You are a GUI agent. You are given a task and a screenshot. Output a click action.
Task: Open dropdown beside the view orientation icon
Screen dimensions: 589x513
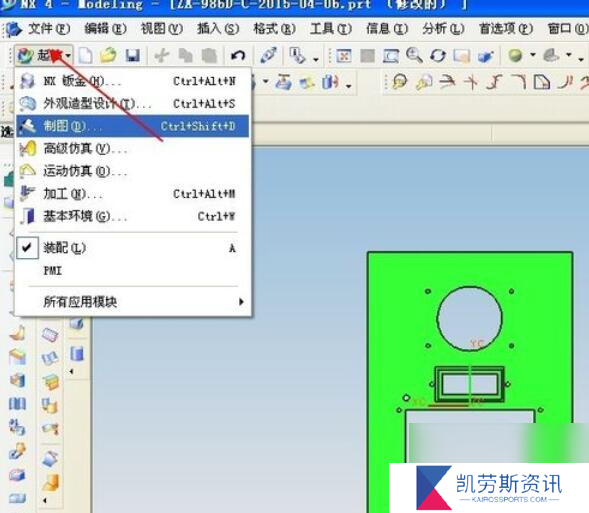(569, 55)
